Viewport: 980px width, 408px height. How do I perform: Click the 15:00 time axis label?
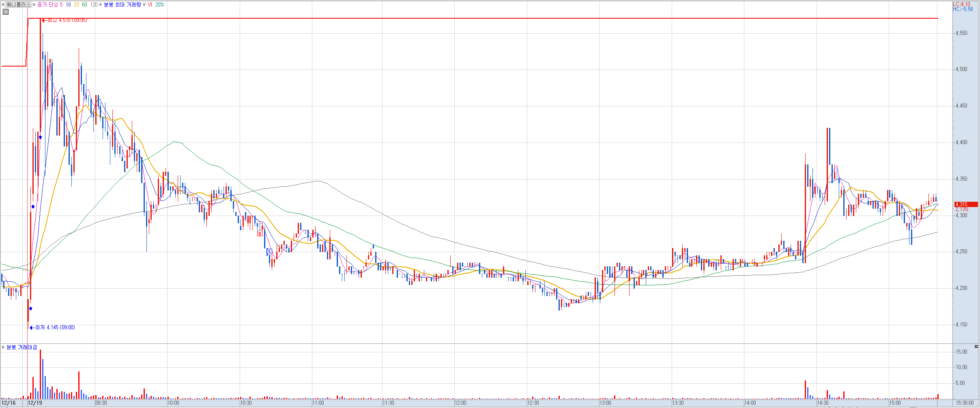point(895,403)
